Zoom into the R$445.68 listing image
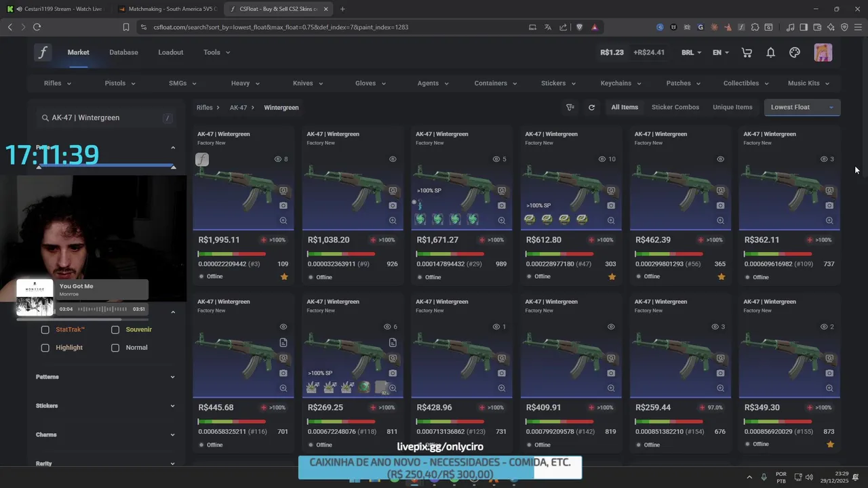The height and width of the screenshot is (488, 868). pyautogui.click(x=283, y=388)
